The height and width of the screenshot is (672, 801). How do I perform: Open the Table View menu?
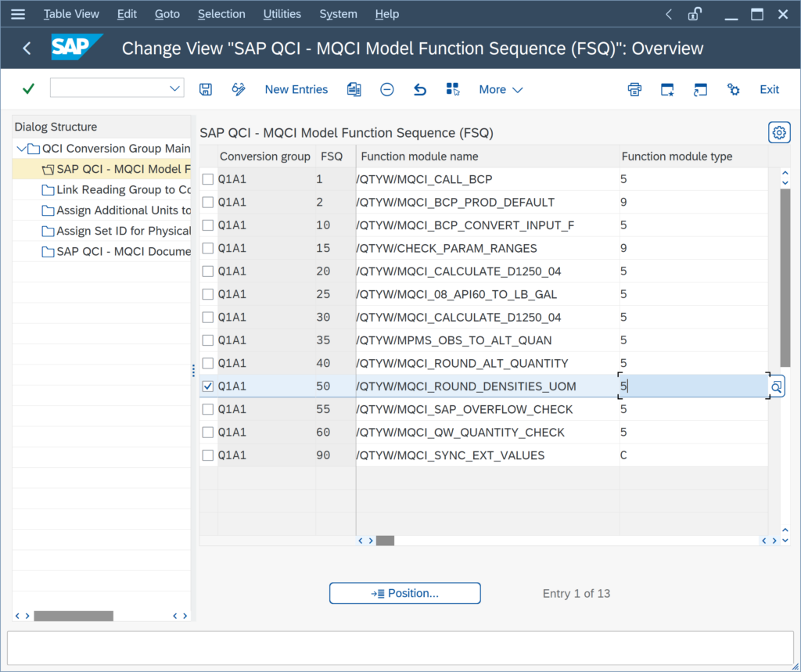pos(71,14)
